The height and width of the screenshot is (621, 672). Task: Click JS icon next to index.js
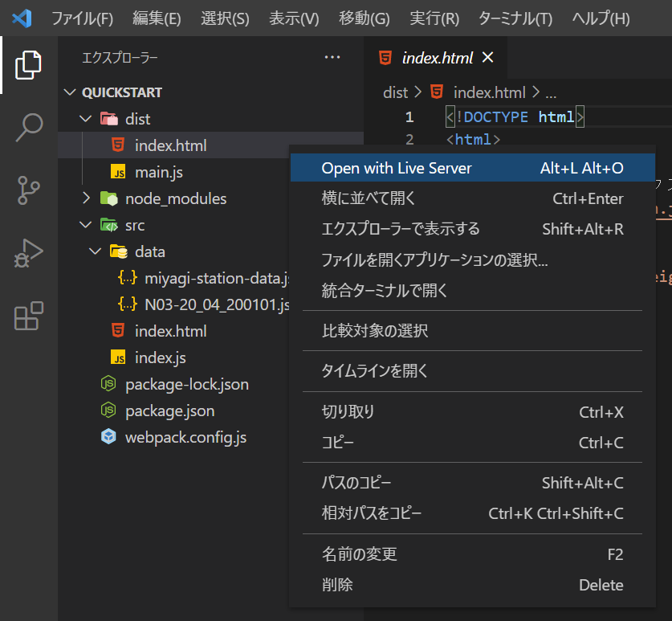(118, 357)
